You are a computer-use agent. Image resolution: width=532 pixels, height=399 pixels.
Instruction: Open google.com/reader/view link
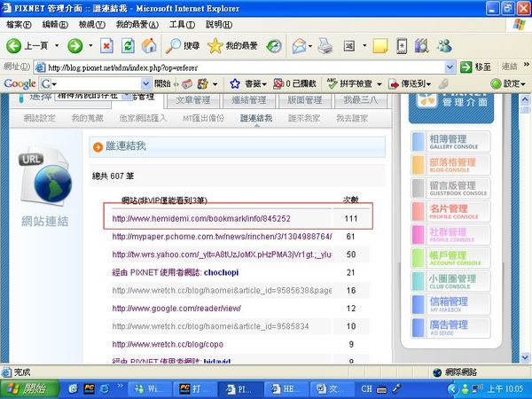point(176,309)
